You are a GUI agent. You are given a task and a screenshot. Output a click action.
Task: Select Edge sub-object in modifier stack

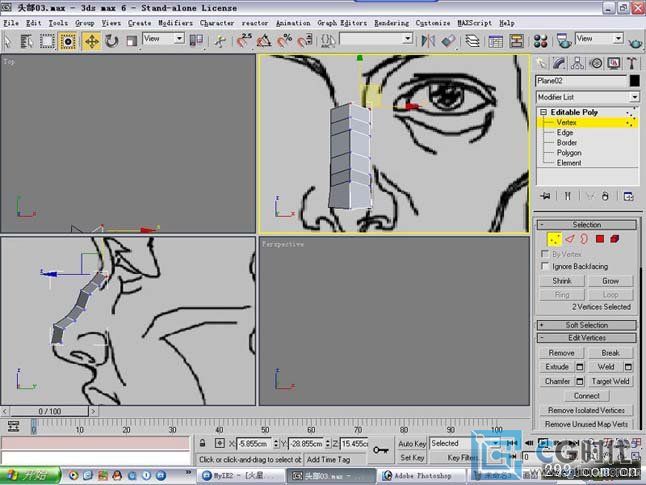point(565,133)
